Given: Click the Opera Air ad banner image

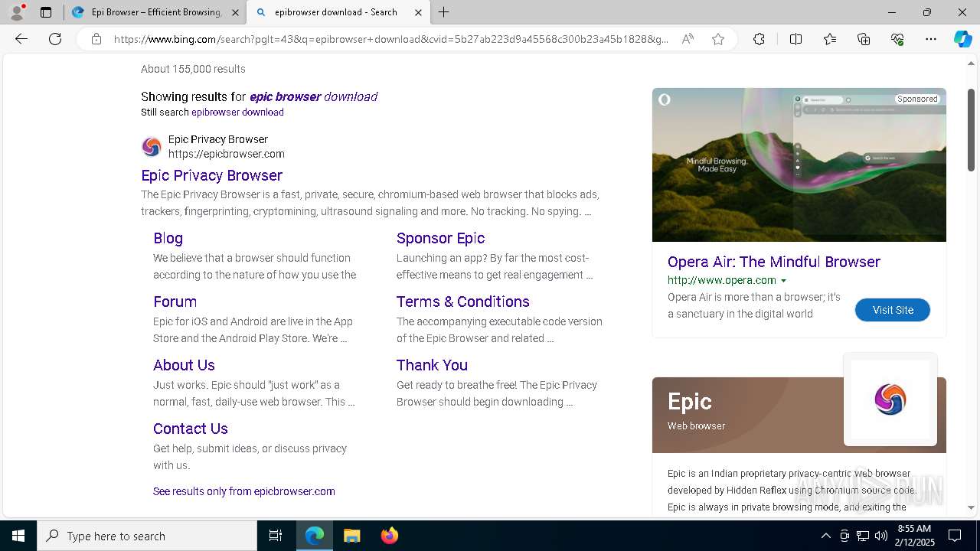Looking at the screenshot, I should pos(799,165).
